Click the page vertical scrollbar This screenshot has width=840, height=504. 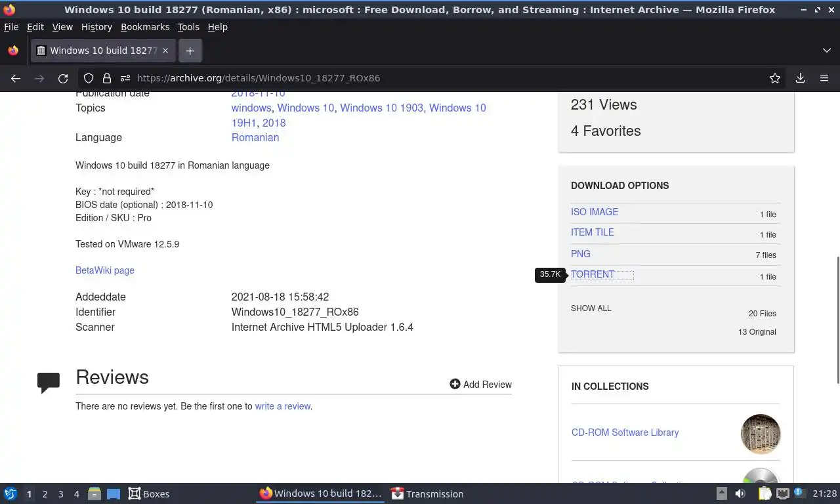click(837, 320)
